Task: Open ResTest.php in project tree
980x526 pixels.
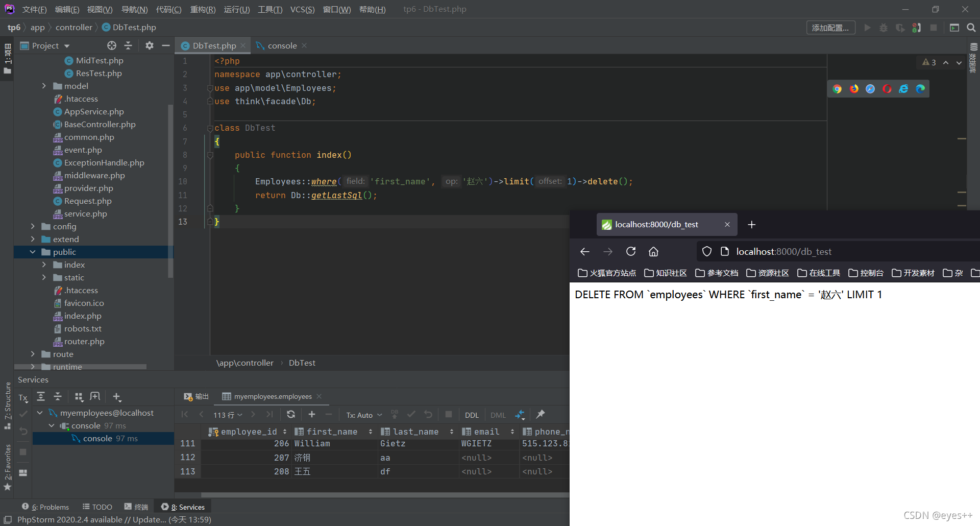Action: [x=99, y=74]
